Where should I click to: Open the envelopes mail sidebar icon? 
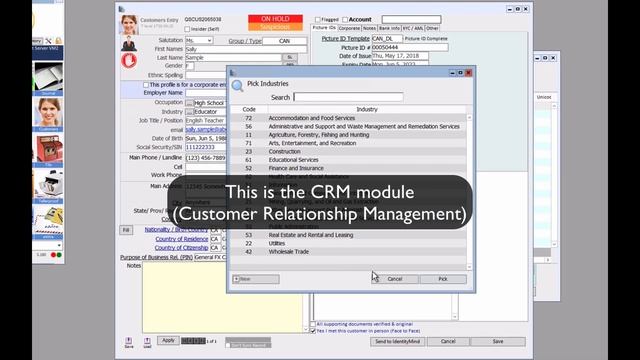pos(48,222)
